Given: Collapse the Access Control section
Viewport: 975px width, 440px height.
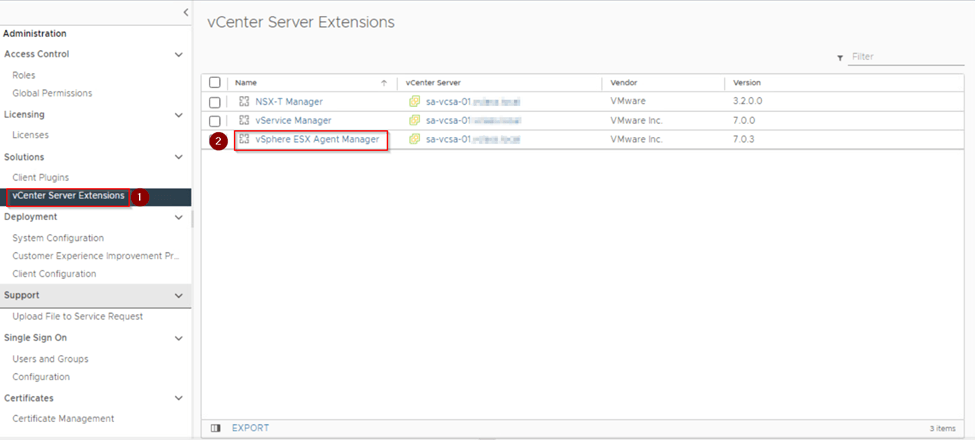Looking at the screenshot, I should coord(179,54).
